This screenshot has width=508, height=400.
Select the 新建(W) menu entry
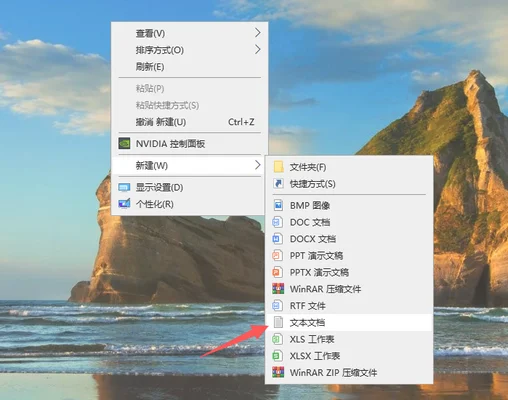[189, 165]
